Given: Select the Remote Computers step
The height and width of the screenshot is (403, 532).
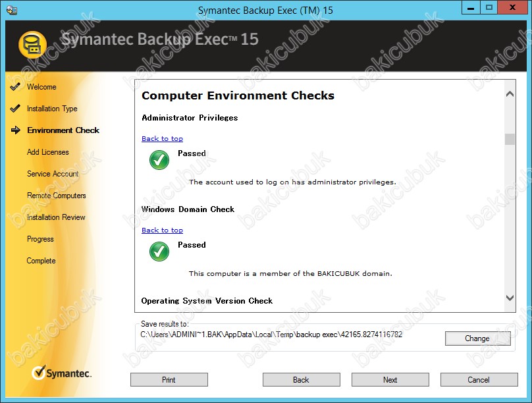Looking at the screenshot, I should (x=57, y=196).
